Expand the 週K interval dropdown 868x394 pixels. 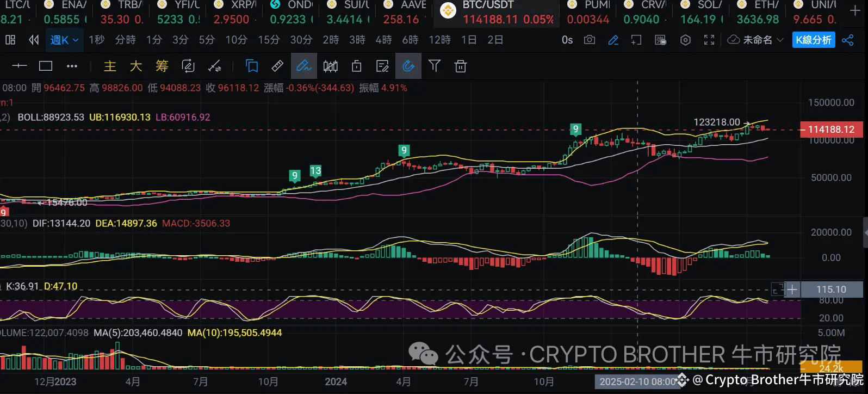tap(65, 40)
